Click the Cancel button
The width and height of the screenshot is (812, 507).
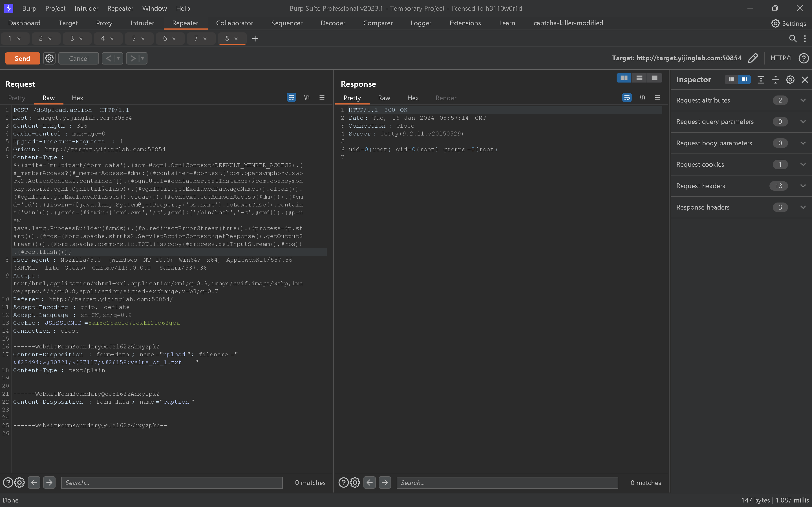(78, 58)
